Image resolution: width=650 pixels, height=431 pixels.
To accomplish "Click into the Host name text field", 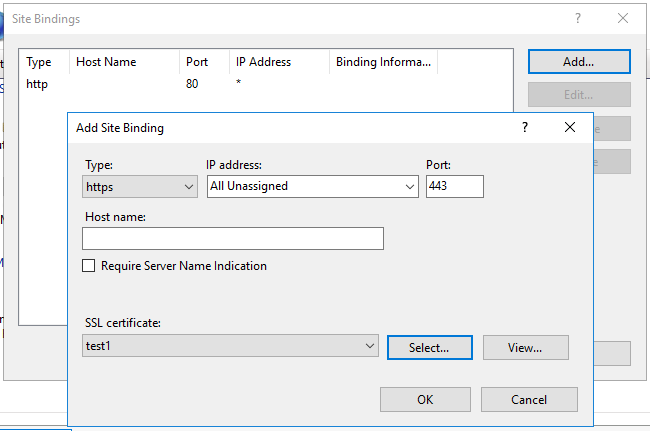I will [x=232, y=238].
